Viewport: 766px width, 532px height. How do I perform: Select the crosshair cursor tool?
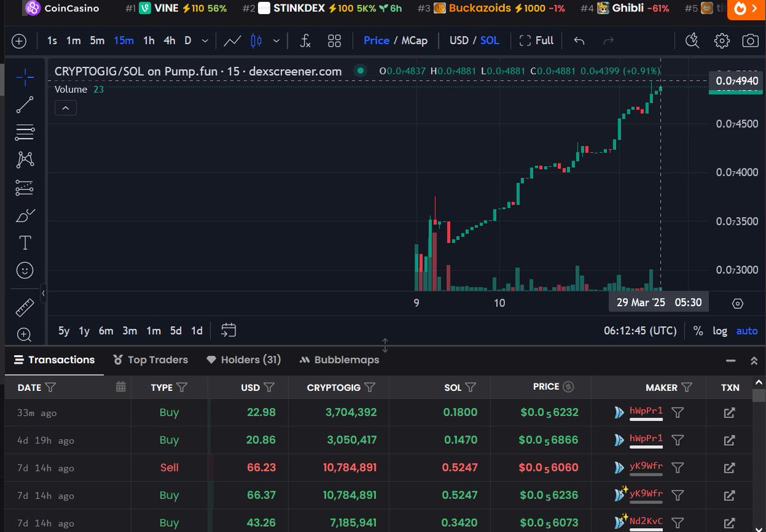tap(25, 78)
